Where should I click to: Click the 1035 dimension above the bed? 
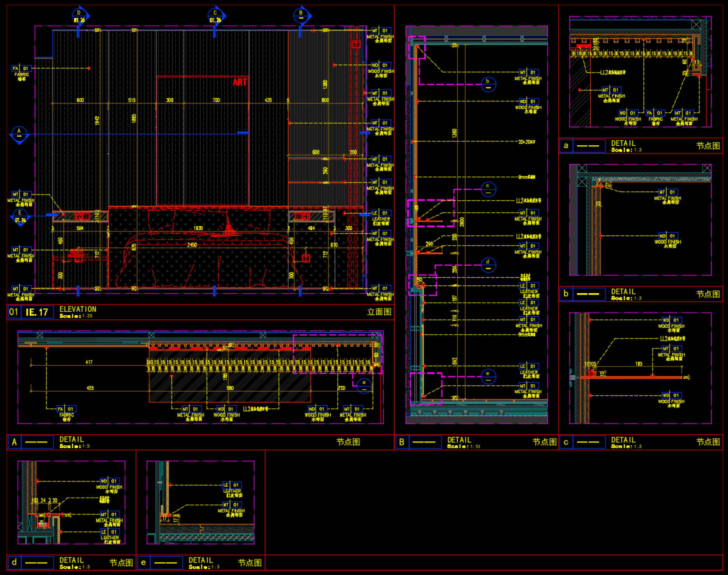[198, 228]
